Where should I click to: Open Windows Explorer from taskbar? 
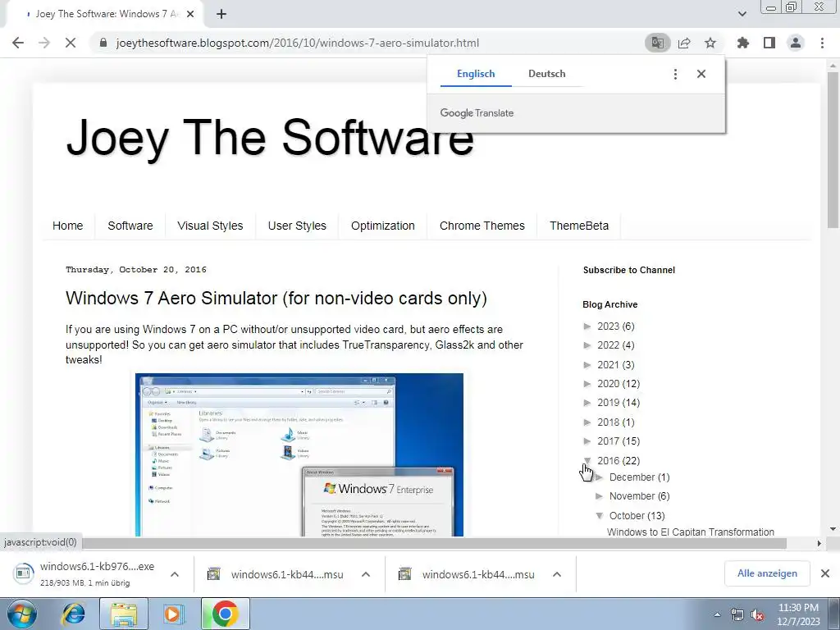tap(123, 614)
